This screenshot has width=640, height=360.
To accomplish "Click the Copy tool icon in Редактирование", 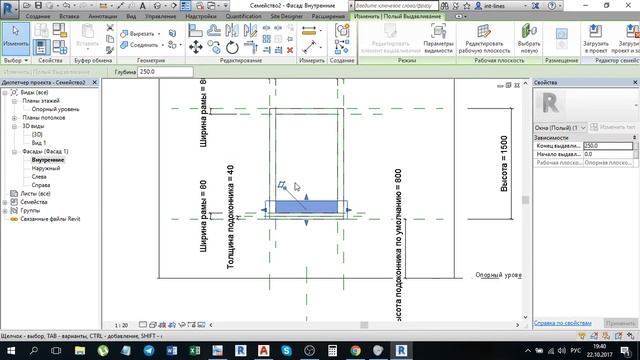I will 214,47.
